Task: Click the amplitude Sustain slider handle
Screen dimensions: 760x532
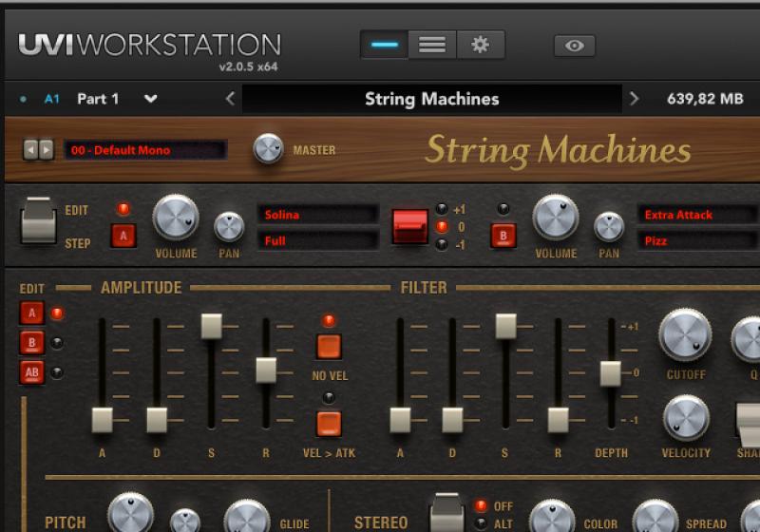Action: 211,326
